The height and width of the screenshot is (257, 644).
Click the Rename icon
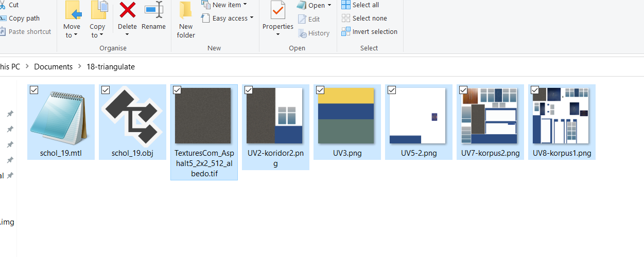[153, 10]
